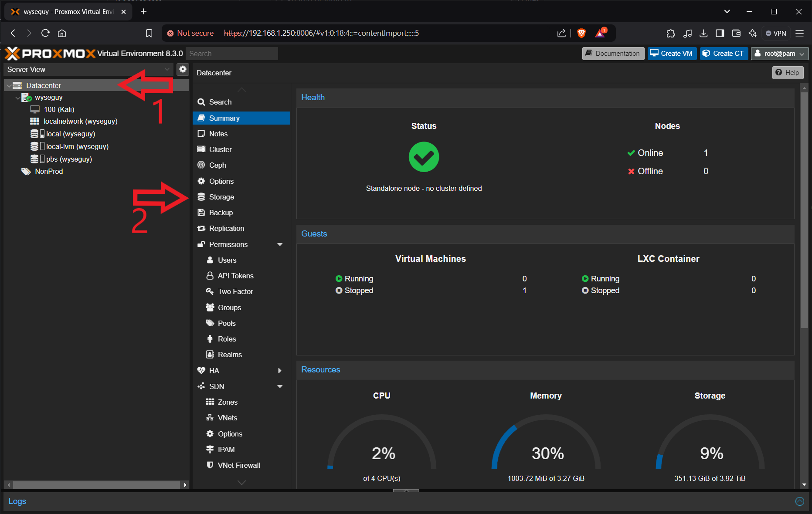Click the media playlist music note icon
This screenshot has height=514, width=812.
[x=687, y=33]
